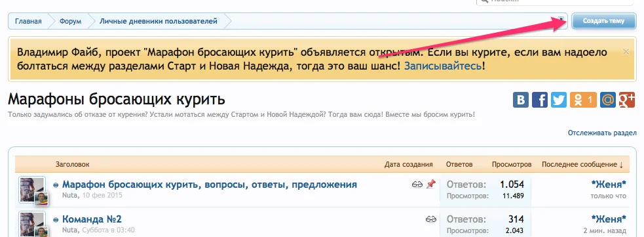Share page on Facebook
The image size is (644, 237).
point(540,100)
